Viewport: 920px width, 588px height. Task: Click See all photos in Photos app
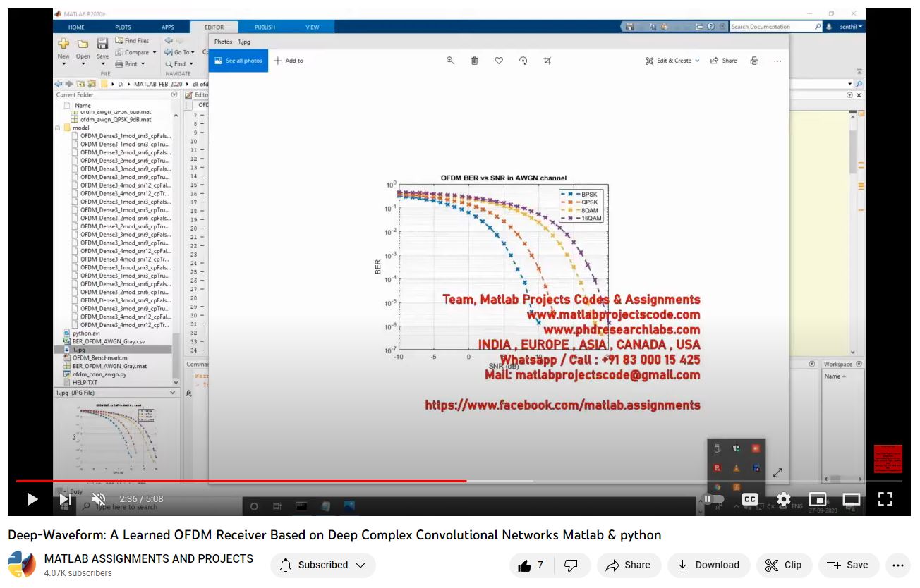tap(238, 61)
